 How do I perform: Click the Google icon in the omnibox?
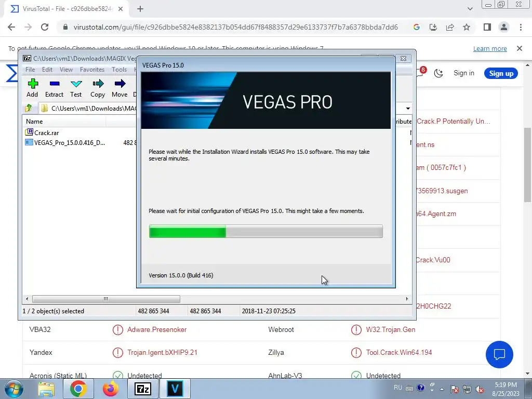pyautogui.click(x=417, y=27)
